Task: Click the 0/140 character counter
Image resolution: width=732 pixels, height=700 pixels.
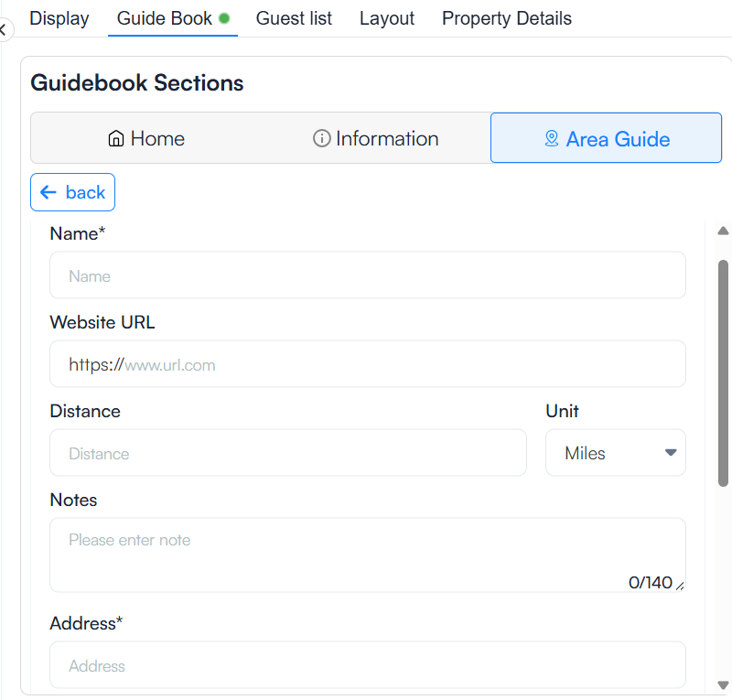Action: pos(650,582)
